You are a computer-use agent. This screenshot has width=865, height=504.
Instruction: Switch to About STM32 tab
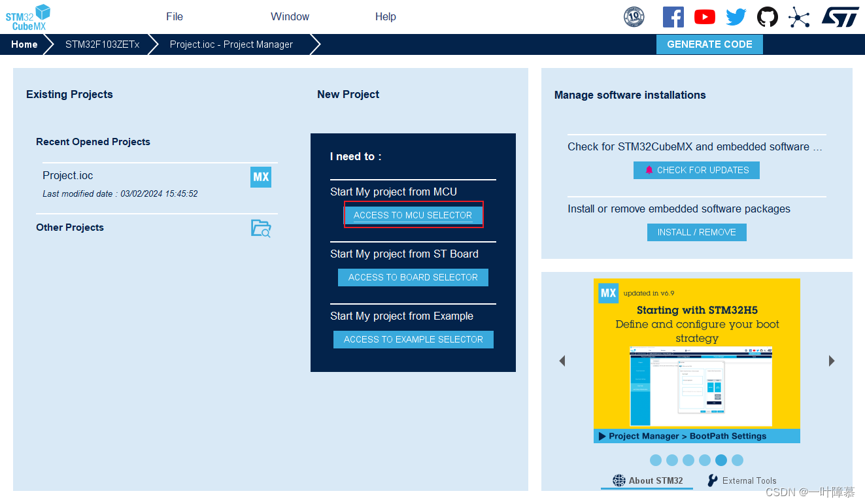pos(648,480)
